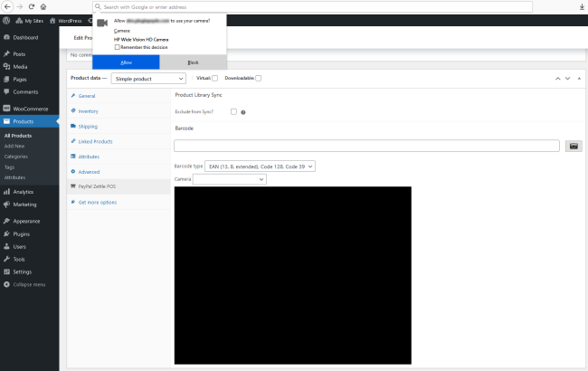Allow camera access in permission popup

point(126,62)
